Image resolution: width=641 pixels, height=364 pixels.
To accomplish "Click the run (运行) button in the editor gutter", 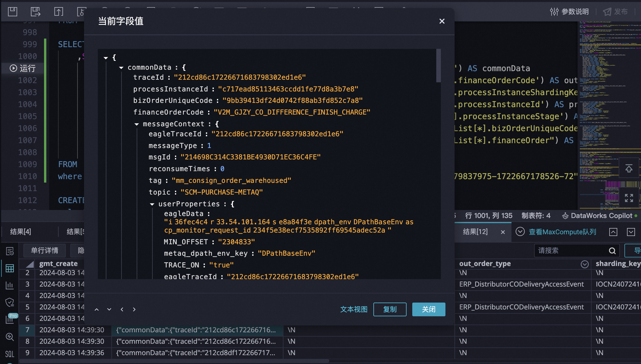I will pos(23,68).
